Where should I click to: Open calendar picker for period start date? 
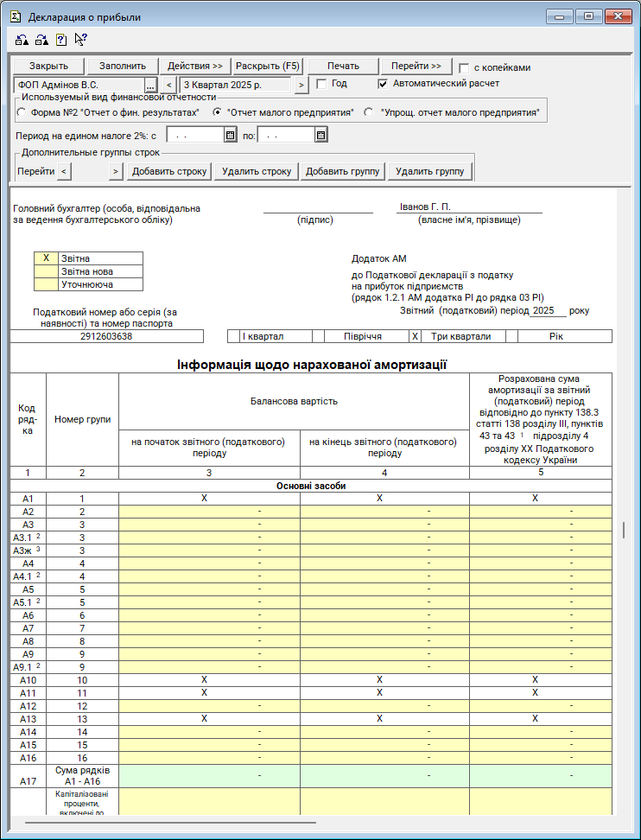(230, 135)
